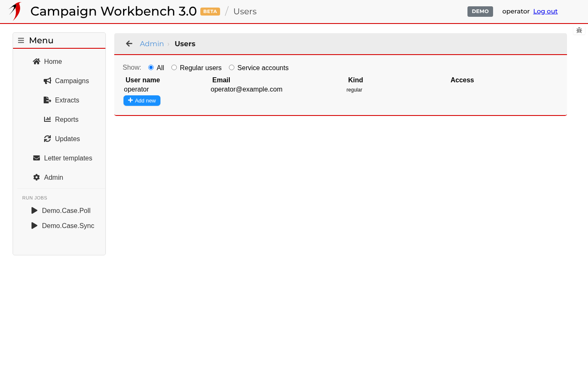Image resolution: width=588 pixels, height=378 pixels.
Task: Click the Access column header
Action: pos(462,80)
